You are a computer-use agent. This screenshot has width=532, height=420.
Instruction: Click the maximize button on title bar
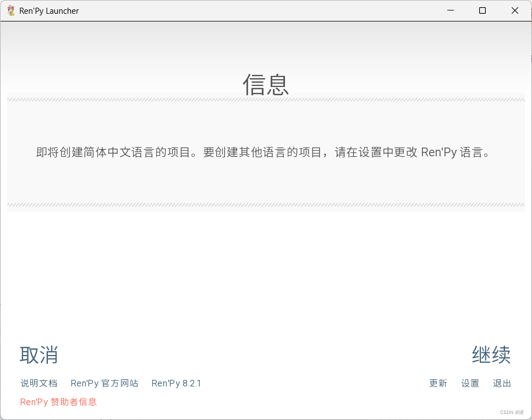482,10
